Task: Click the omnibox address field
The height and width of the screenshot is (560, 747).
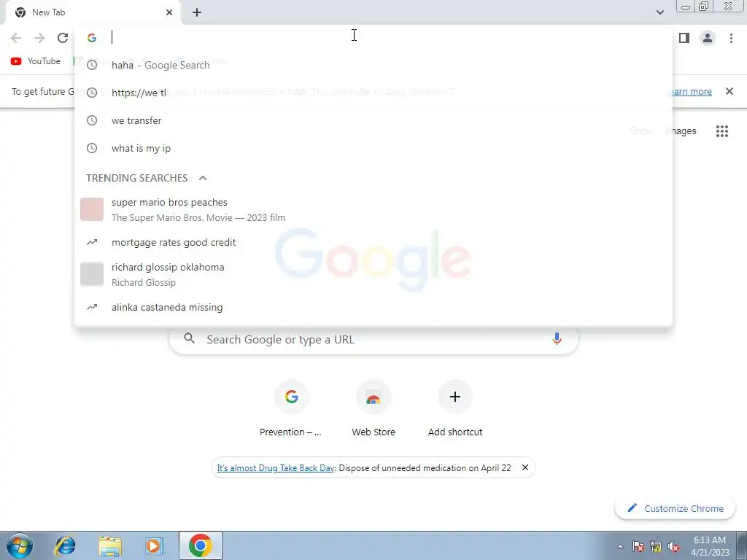Action: 373,38
